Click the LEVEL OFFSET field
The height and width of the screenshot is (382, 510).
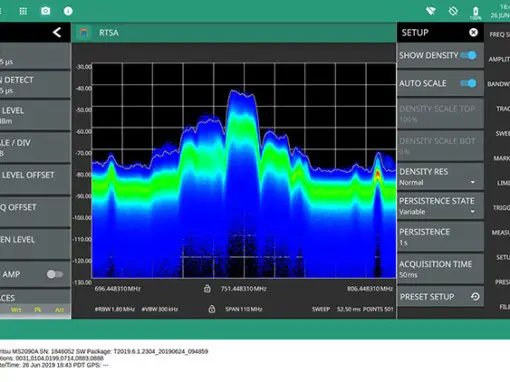(x=35, y=179)
